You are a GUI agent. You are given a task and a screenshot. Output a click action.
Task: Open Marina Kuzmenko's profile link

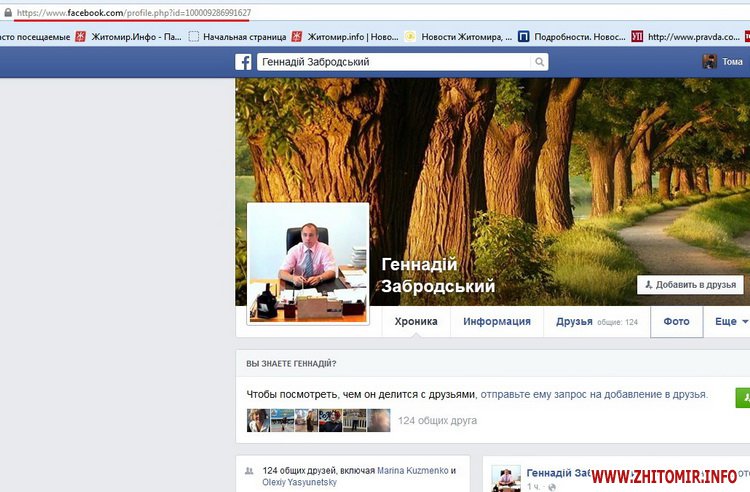click(413, 470)
